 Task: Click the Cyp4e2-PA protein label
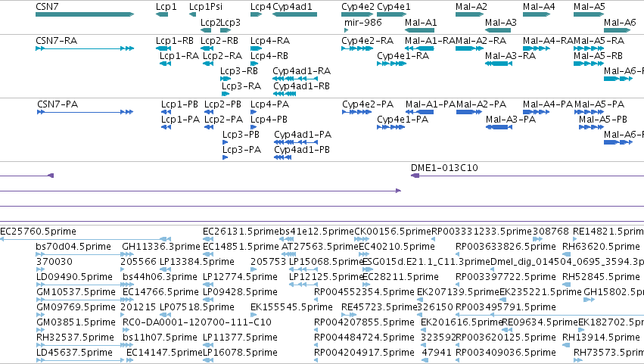click(368, 104)
